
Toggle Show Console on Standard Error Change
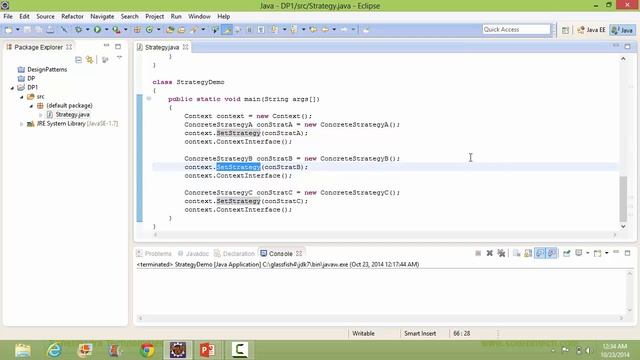[x=551, y=253]
